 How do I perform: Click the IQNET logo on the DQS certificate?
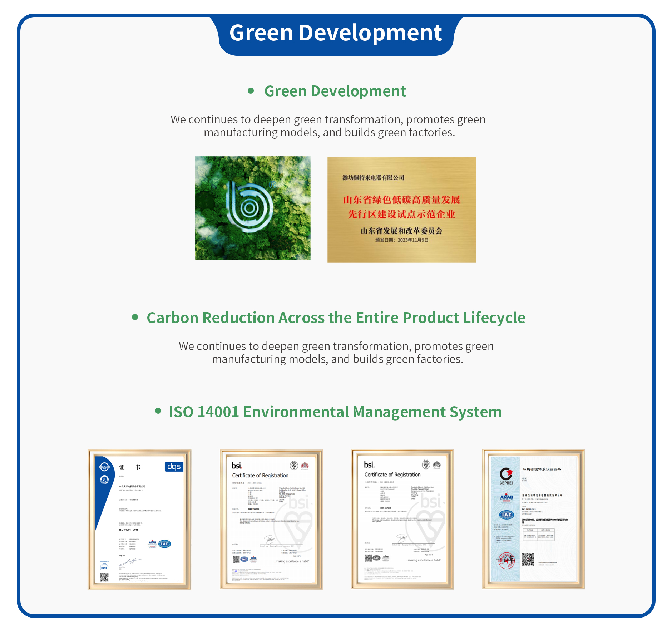(104, 567)
